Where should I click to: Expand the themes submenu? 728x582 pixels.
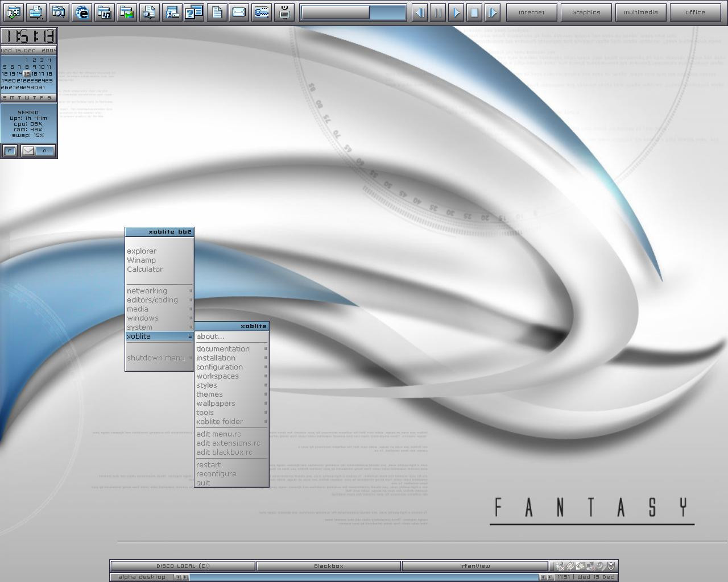[x=231, y=394]
